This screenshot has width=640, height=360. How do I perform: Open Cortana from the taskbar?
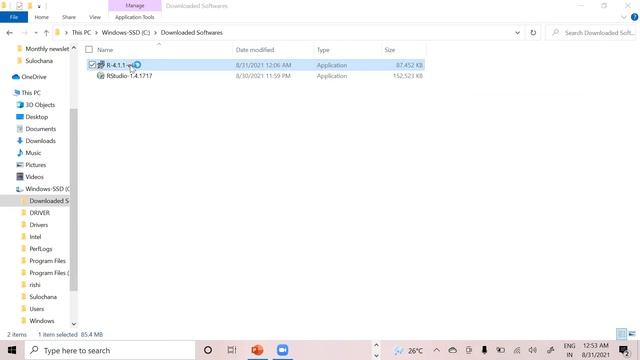208,350
